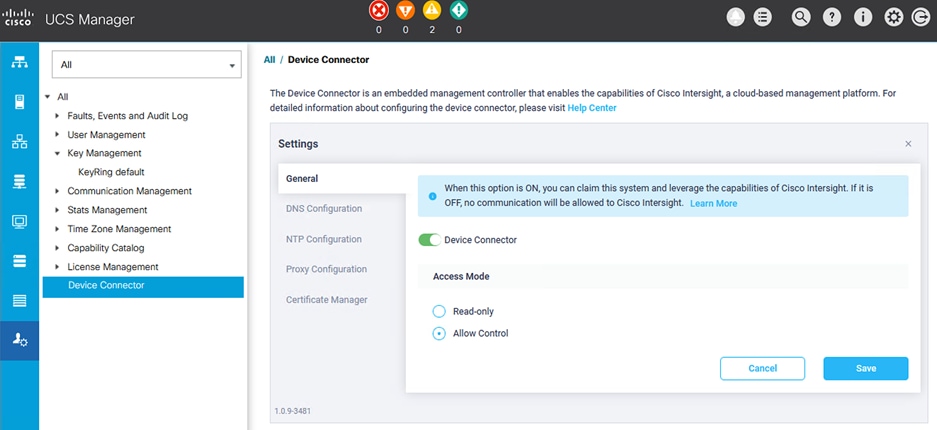Click the Save button

(x=865, y=368)
